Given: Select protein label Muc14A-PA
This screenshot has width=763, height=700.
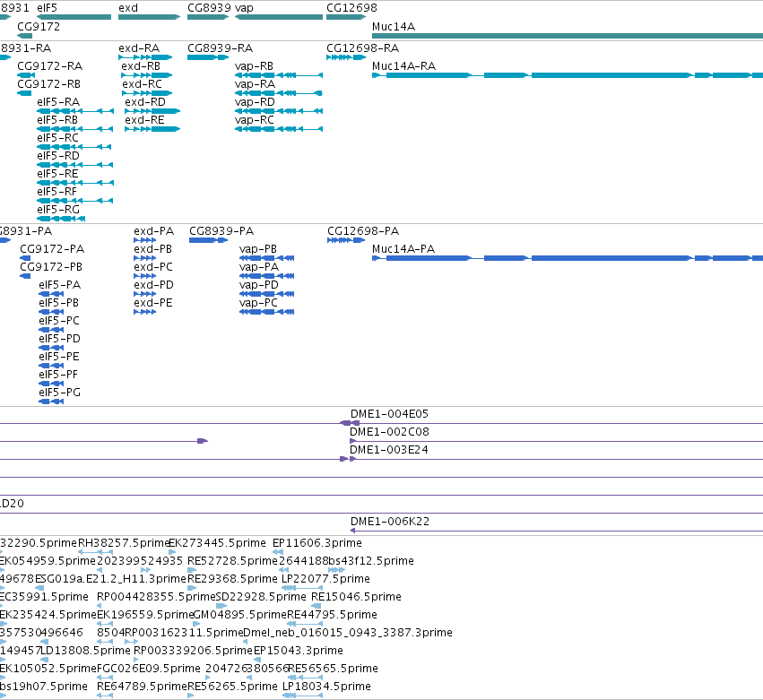Looking at the screenshot, I should coord(403,248).
